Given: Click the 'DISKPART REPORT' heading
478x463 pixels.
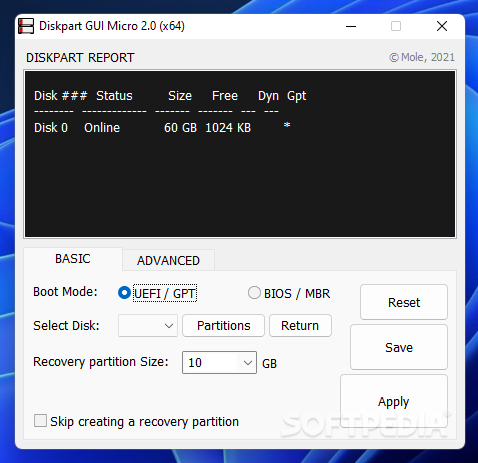Looking at the screenshot, I should coord(80,58).
